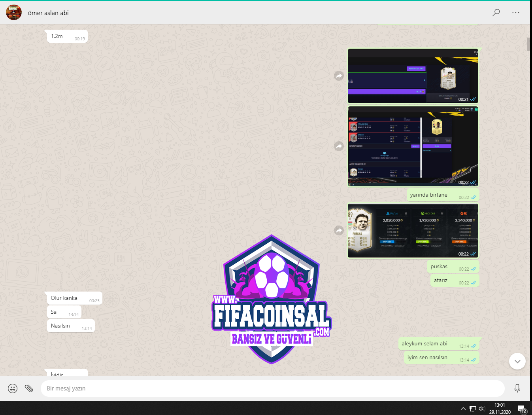This screenshot has height=415, width=532.
Task: Show hidden taskbar tray icons
Action: click(x=463, y=409)
